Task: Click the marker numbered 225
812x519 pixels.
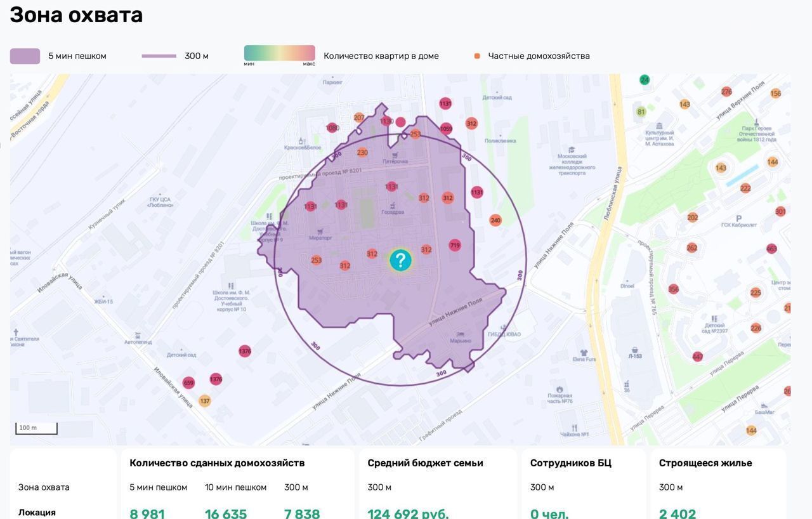Action: pyautogui.click(x=756, y=292)
